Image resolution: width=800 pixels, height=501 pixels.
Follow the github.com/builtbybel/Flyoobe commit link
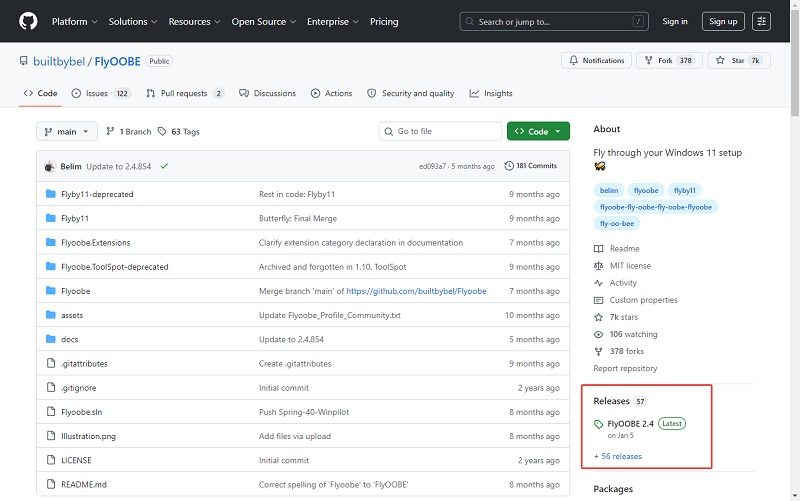tap(416, 291)
